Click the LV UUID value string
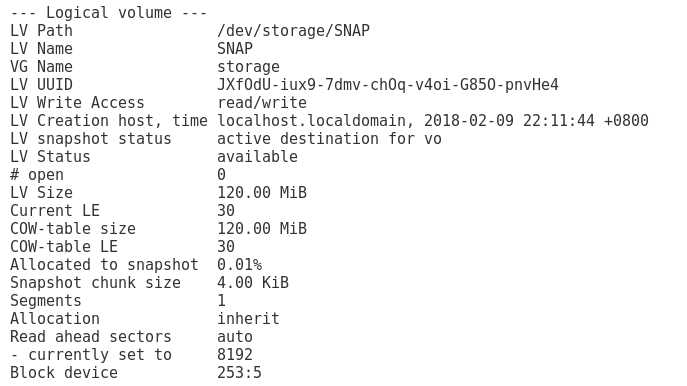Image resolution: width=687 pixels, height=386 pixels. [x=388, y=85]
